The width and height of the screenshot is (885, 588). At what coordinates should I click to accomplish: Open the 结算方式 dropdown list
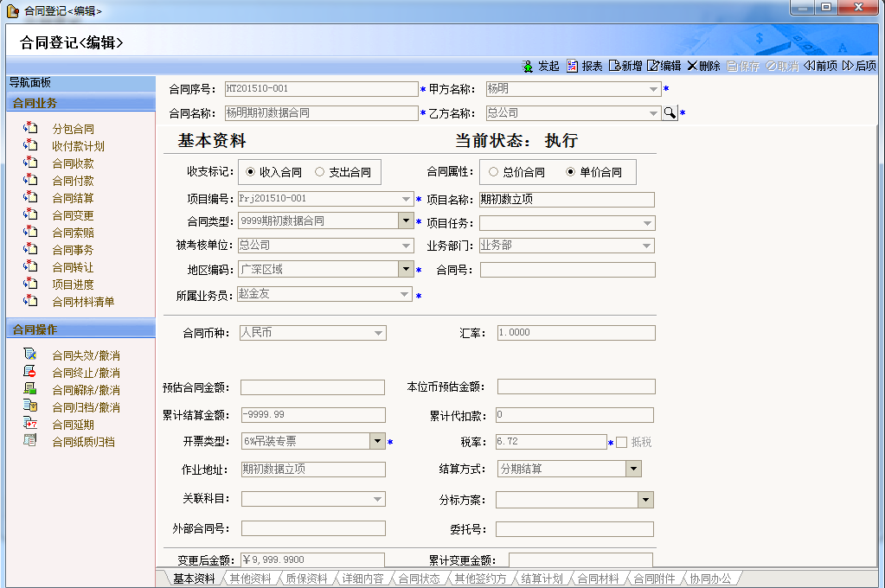[x=633, y=470]
